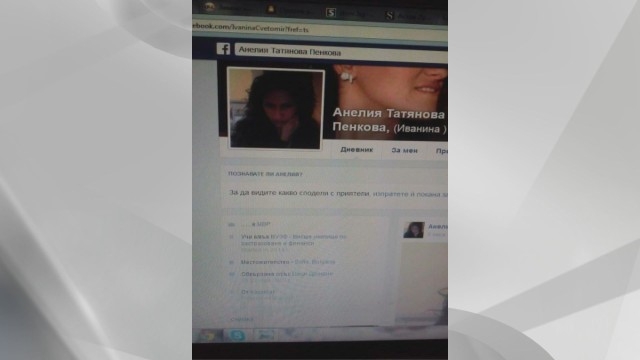Click the browser address bar URL

pyautogui.click(x=251, y=28)
